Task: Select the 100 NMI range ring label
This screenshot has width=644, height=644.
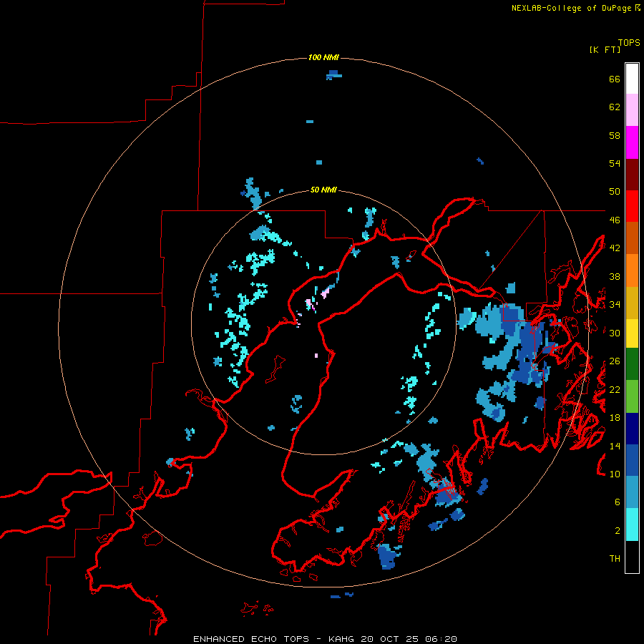Action: pos(323,57)
